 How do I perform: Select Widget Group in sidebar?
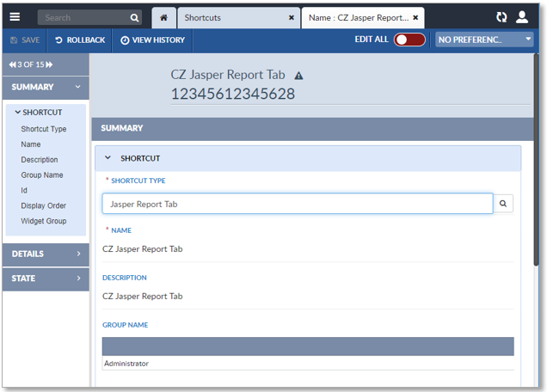44,221
